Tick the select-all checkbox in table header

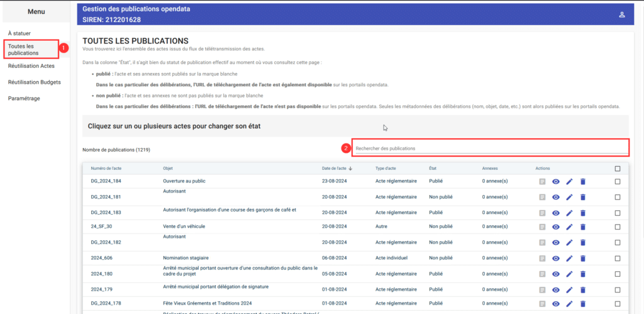pyautogui.click(x=617, y=169)
